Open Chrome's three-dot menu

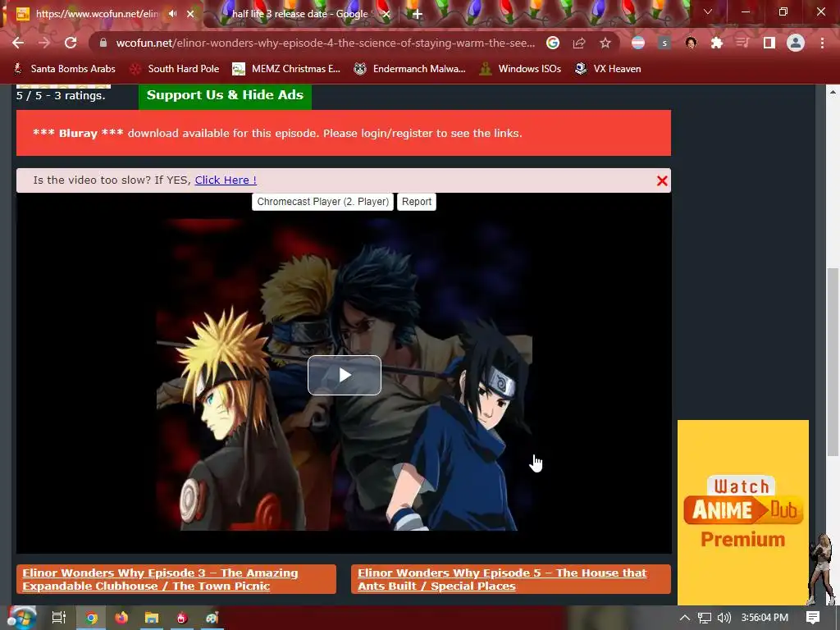[822, 43]
